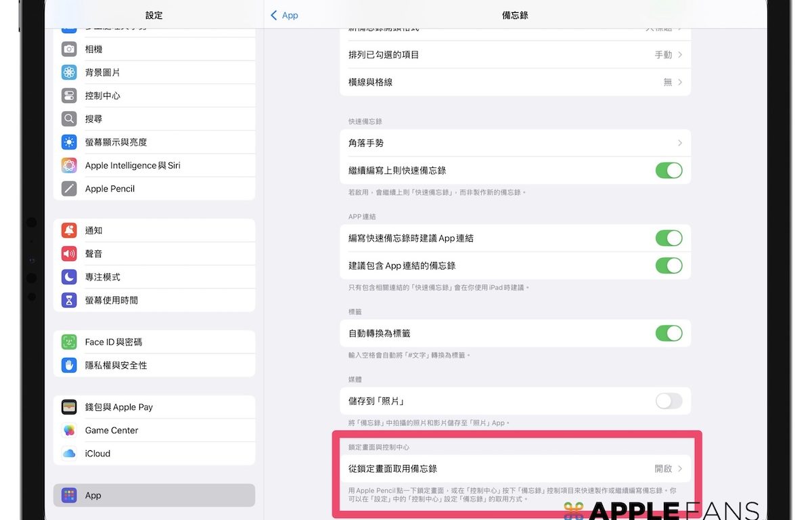Viewport: 812px width, 520px height.
Task: Tap the Wallpaper icon in sidebar
Action: pyautogui.click(x=69, y=72)
